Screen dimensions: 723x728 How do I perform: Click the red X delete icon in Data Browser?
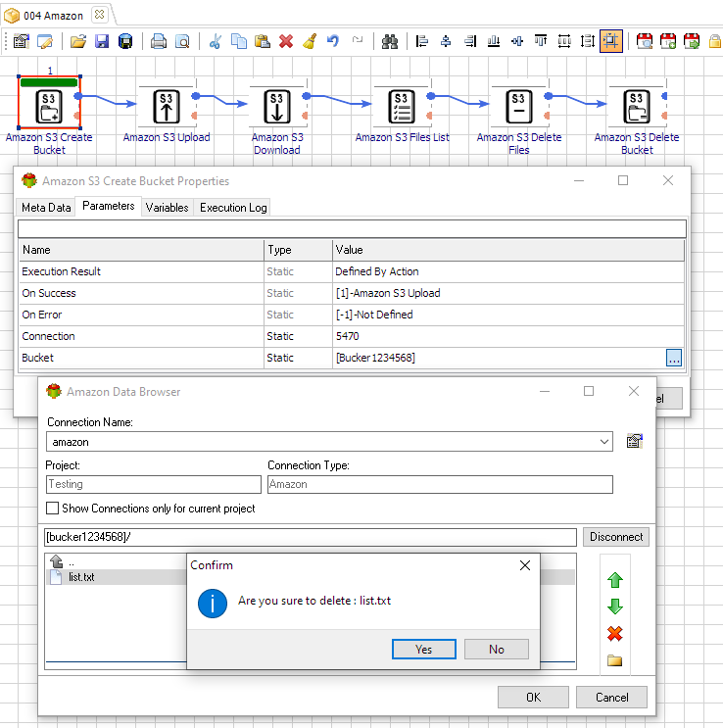coord(615,633)
